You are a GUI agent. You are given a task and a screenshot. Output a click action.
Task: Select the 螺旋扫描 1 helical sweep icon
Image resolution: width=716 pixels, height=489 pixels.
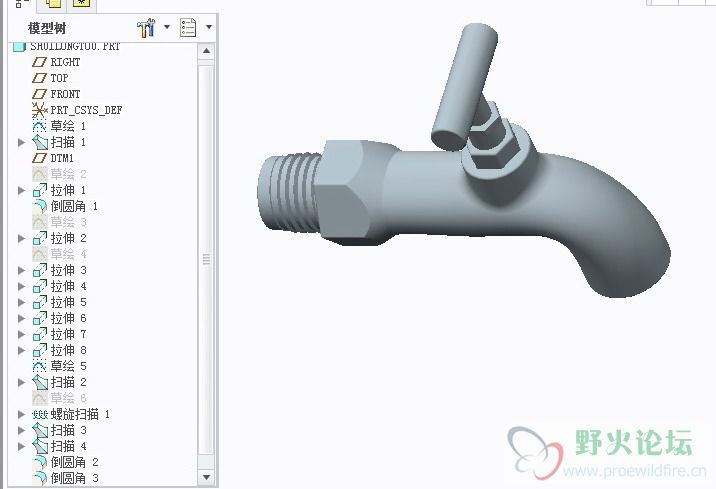[40, 414]
